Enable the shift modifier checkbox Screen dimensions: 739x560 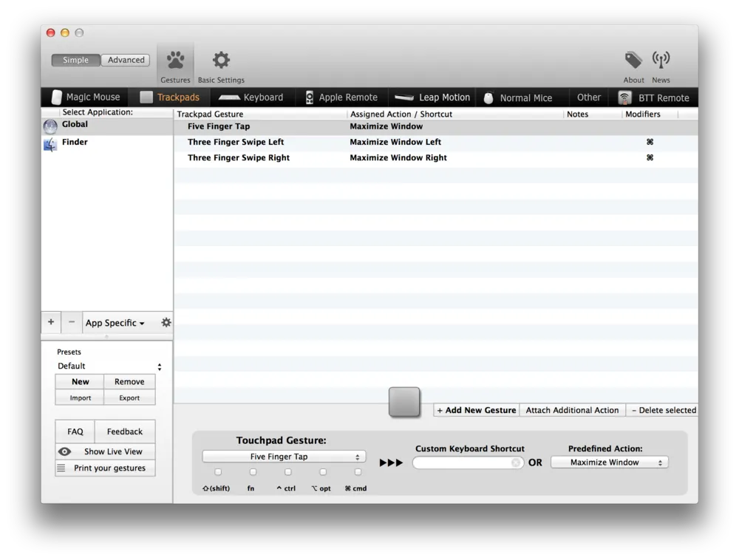click(x=218, y=472)
